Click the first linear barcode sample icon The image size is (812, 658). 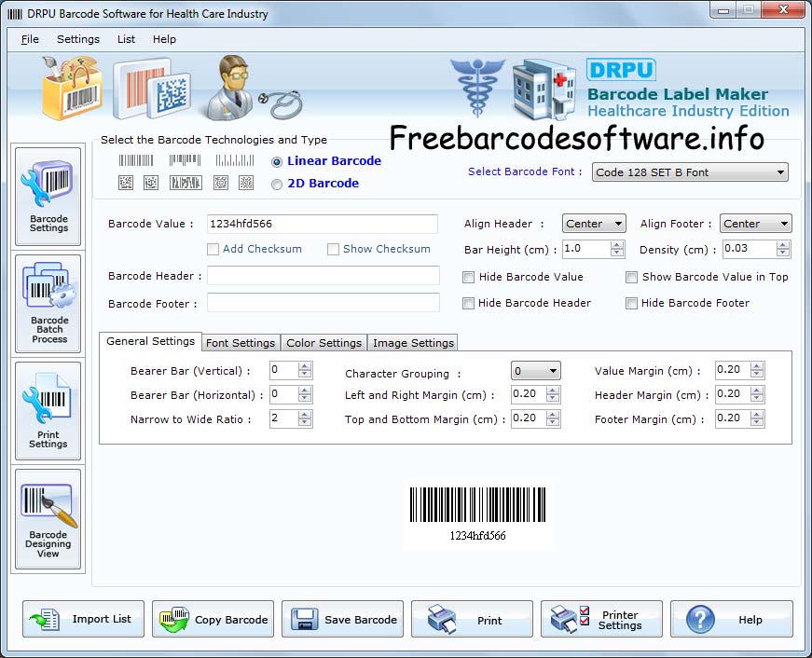pos(136,160)
